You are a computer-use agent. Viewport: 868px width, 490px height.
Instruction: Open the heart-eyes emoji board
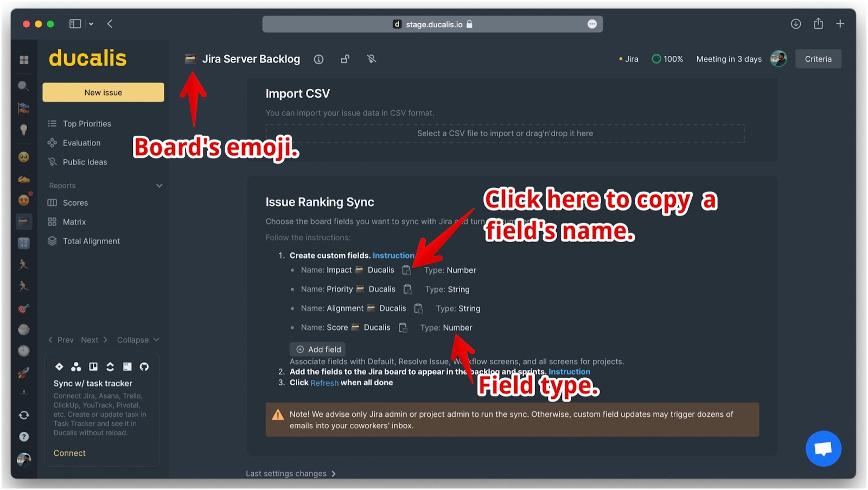tap(23, 200)
